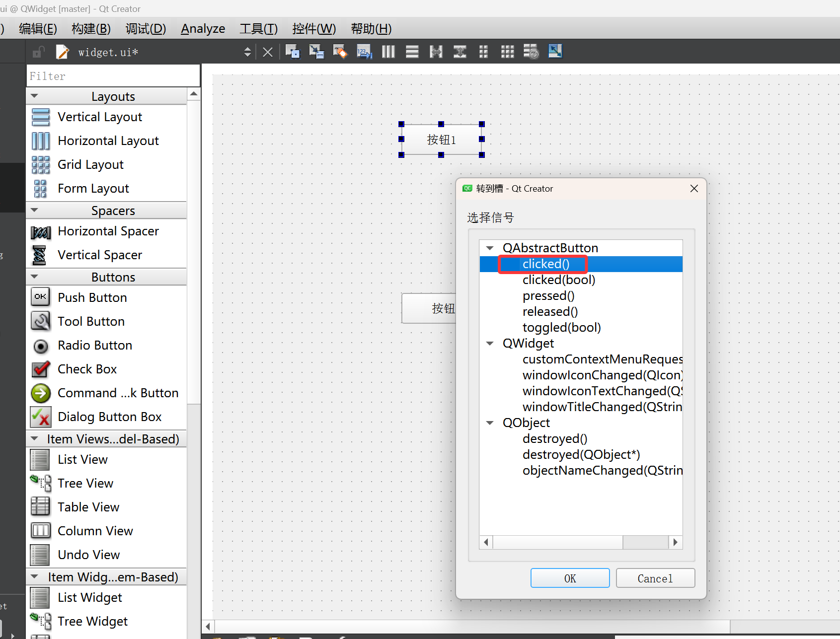Collapse the QAbstractButton signal group
This screenshot has height=639, width=840.
(x=490, y=248)
